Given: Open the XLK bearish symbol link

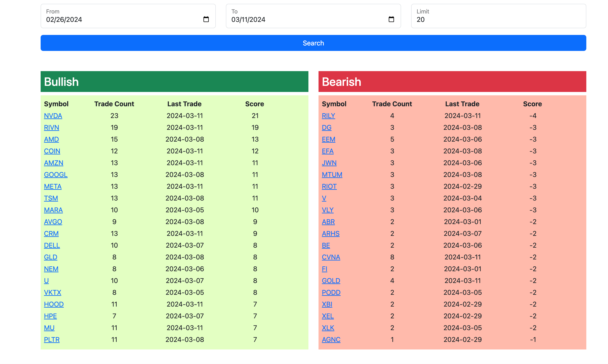Looking at the screenshot, I should [x=328, y=328].
